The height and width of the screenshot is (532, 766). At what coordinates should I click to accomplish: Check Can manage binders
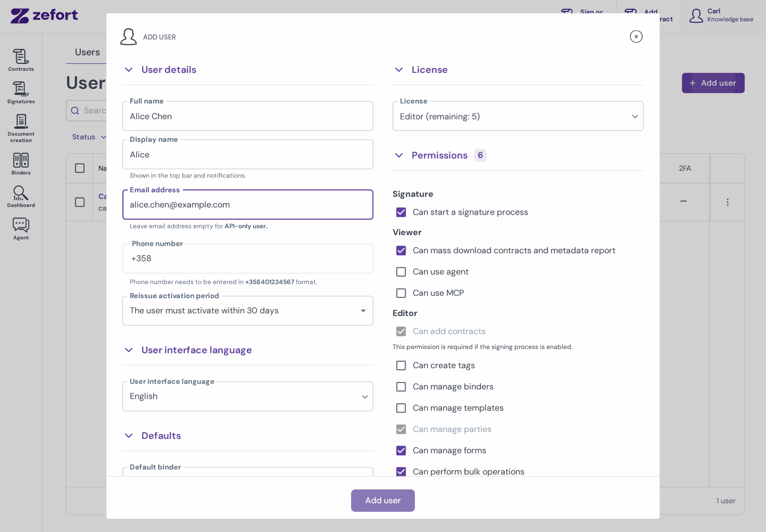[401, 387]
